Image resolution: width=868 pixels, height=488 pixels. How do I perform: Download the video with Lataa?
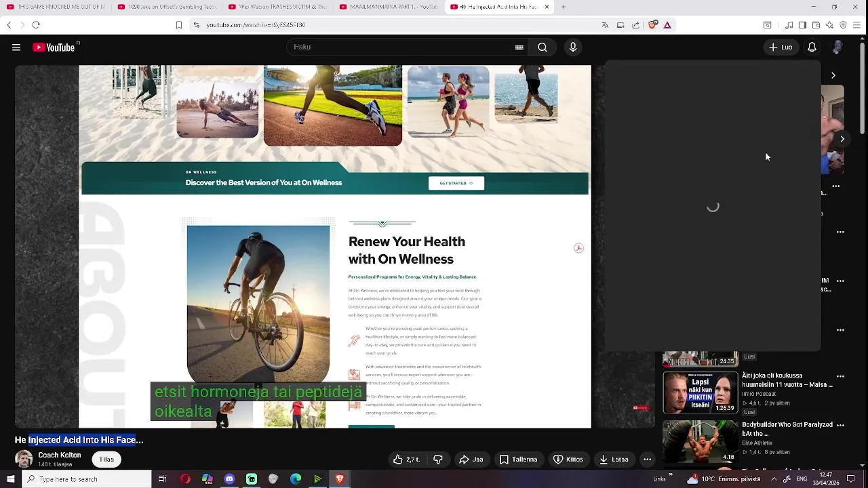614,460
